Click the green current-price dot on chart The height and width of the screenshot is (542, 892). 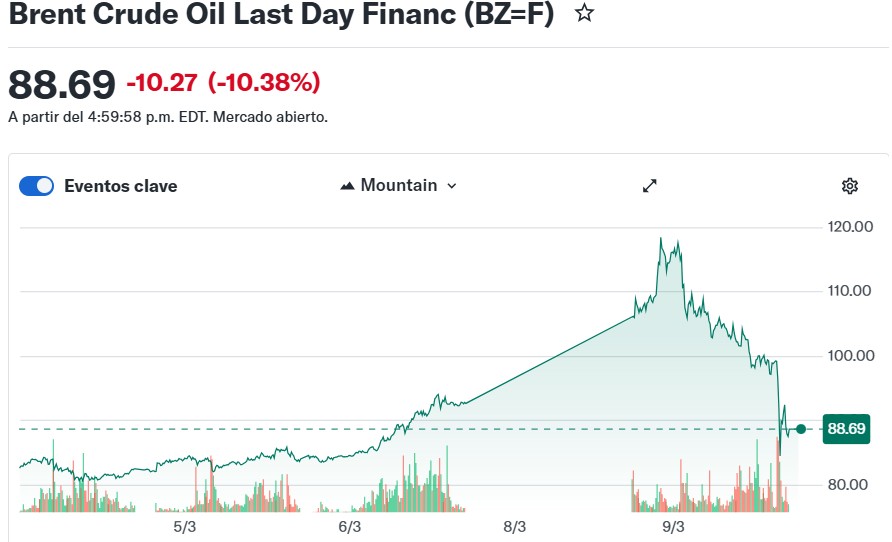point(800,429)
